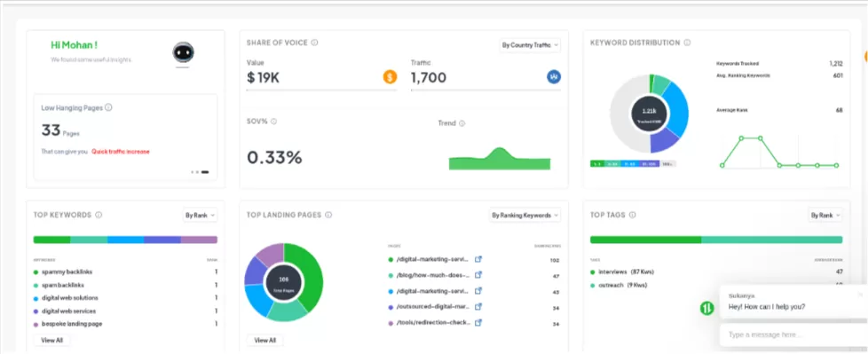This screenshot has height=354, width=868.
Task: Click the Share of Voice info icon
Action: pyautogui.click(x=314, y=43)
